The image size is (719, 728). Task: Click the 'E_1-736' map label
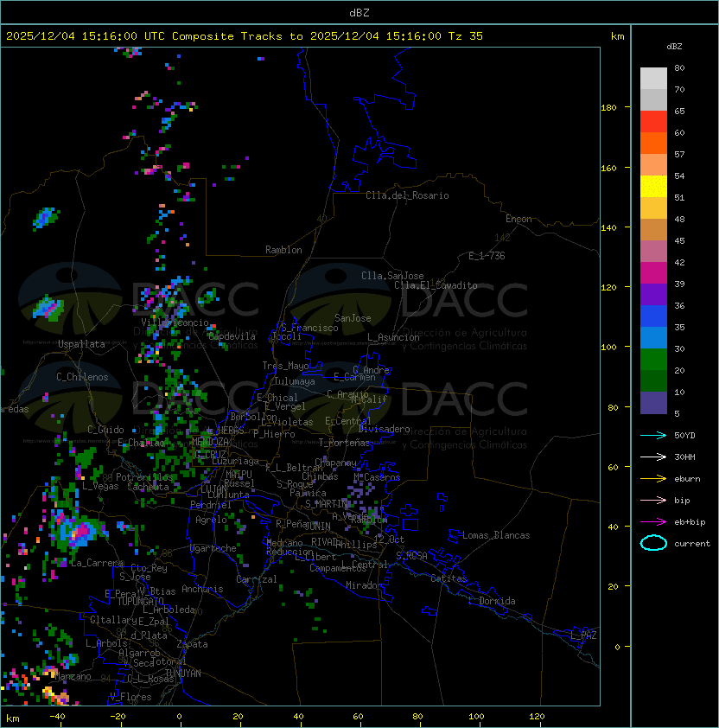[x=487, y=256]
